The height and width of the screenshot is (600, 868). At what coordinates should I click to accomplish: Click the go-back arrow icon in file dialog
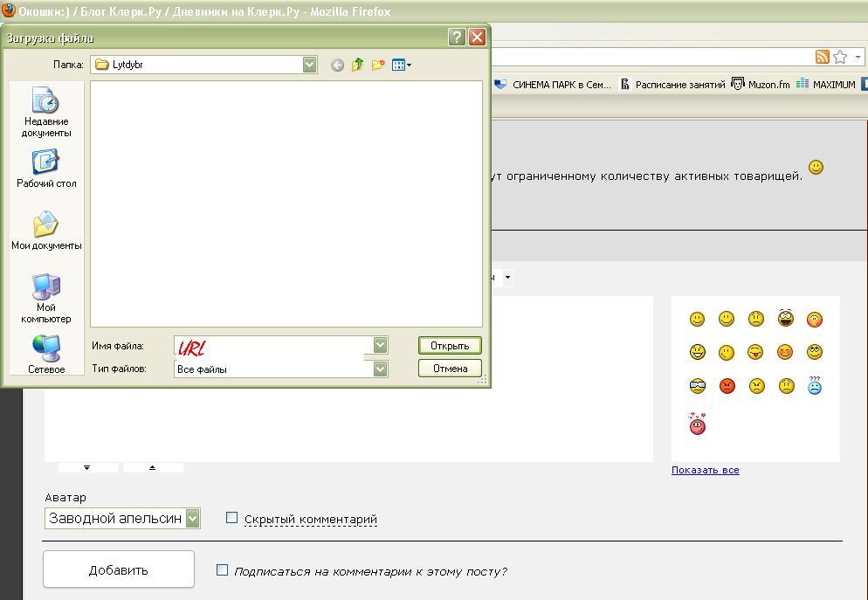tap(337, 66)
